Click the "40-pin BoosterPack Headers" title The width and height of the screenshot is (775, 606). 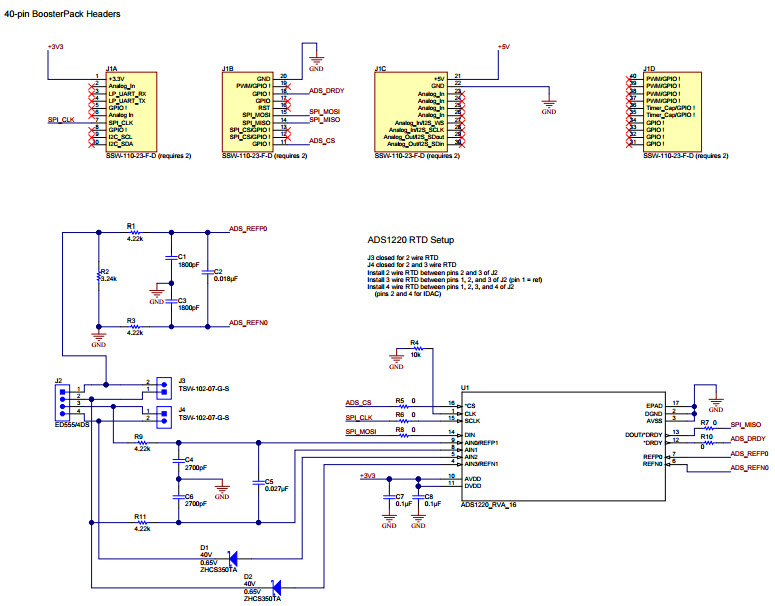(x=62, y=15)
